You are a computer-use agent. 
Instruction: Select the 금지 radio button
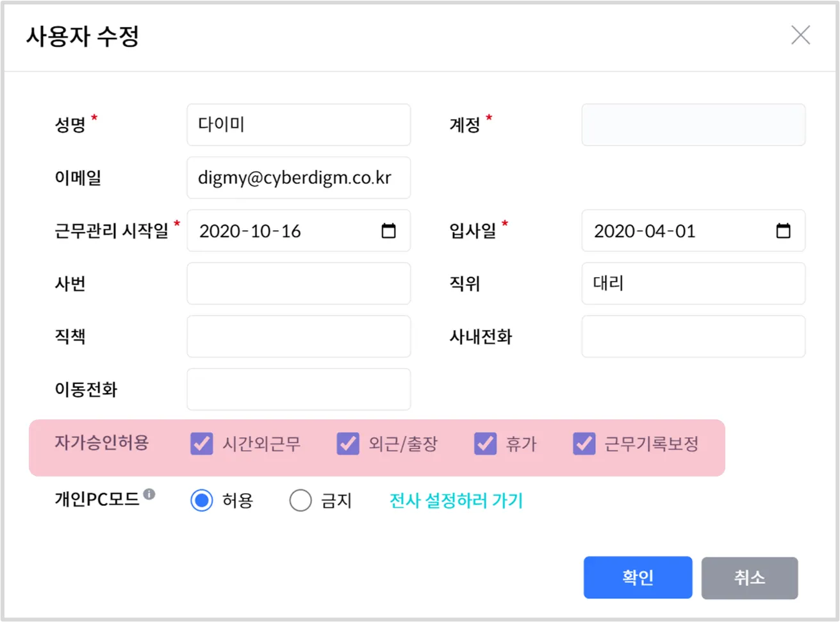point(301,500)
